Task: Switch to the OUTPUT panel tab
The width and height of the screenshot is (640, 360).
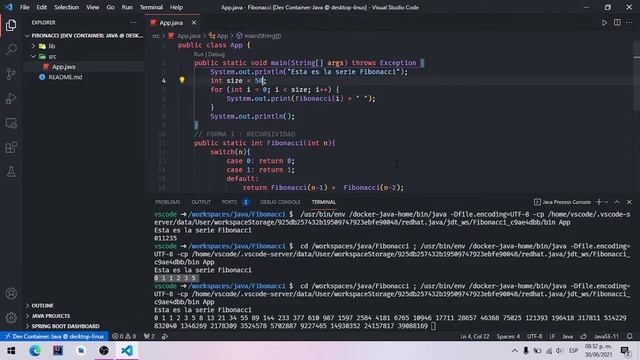Action: pyautogui.click(x=201, y=202)
